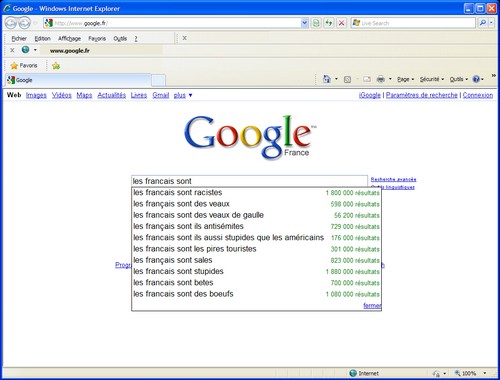
Task: Open the Print options dropdown arrow
Action: 390,79
